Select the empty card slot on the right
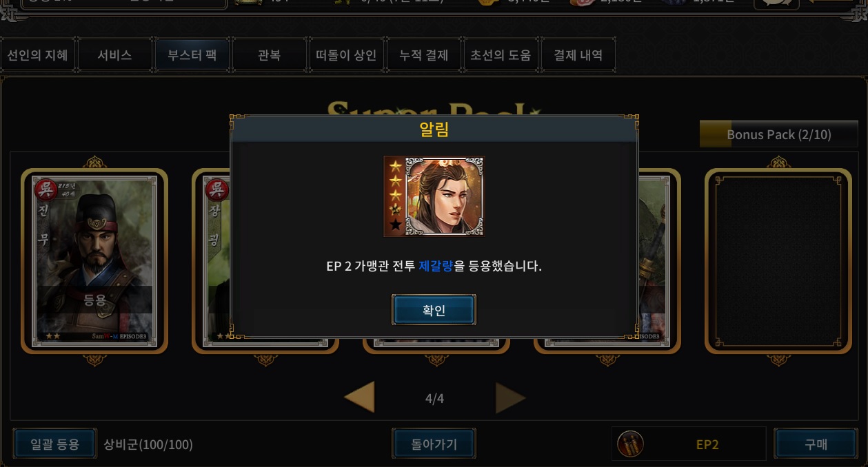Screen dimensions: 868x467 778,260
